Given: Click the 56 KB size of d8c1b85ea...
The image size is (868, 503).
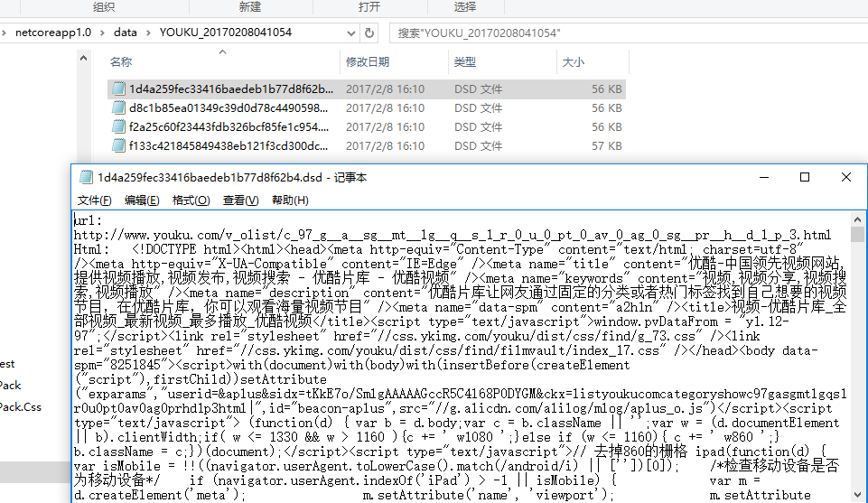Looking at the screenshot, I should click(x=607, y=107).
